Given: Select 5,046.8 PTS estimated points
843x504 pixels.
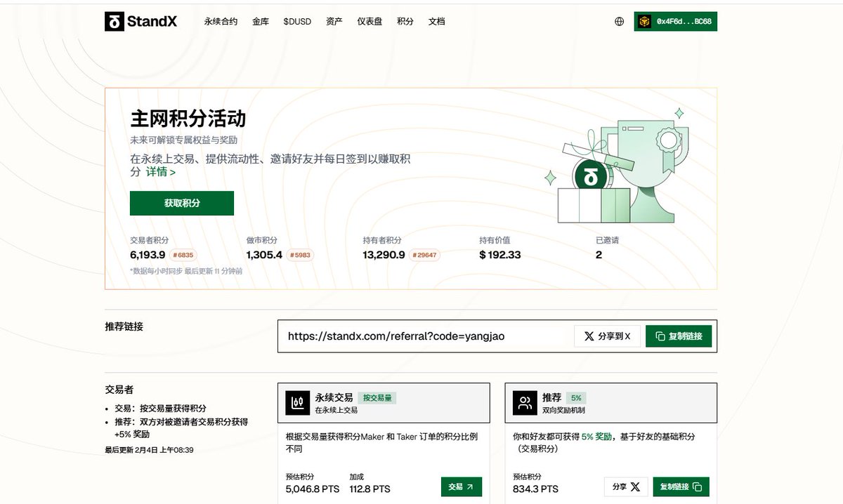Looking at the screenshot, I should coord(313,489).
